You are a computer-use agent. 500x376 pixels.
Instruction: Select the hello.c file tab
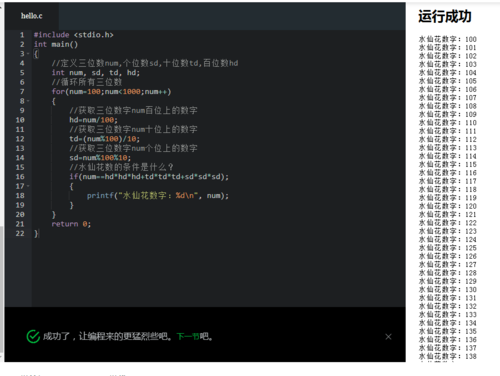(32, 16)
